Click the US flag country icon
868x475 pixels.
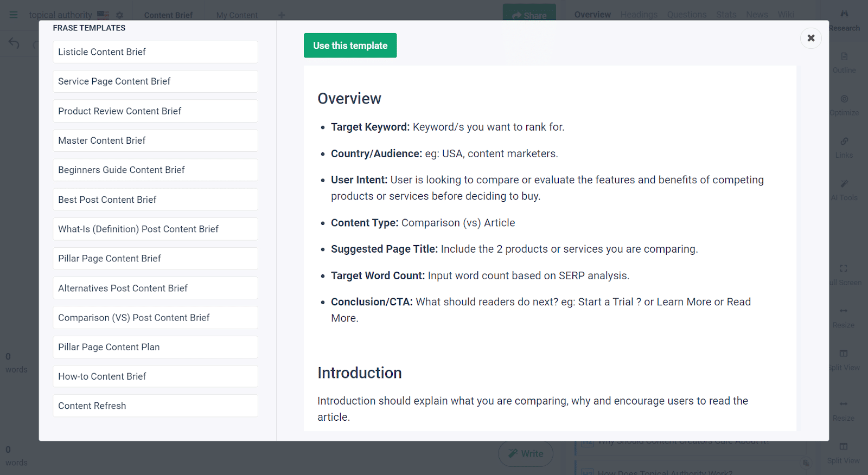[103, 15]
